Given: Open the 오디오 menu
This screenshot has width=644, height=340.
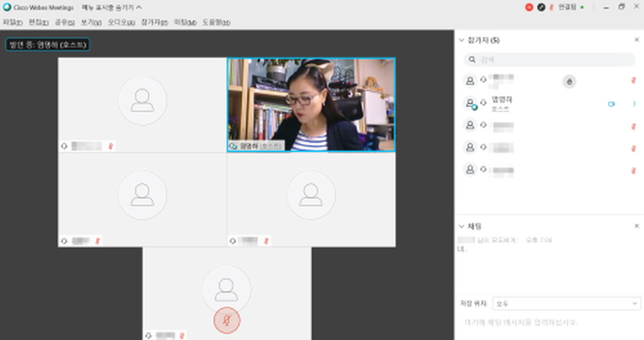Looking at the screenshot, I should 122,22.
